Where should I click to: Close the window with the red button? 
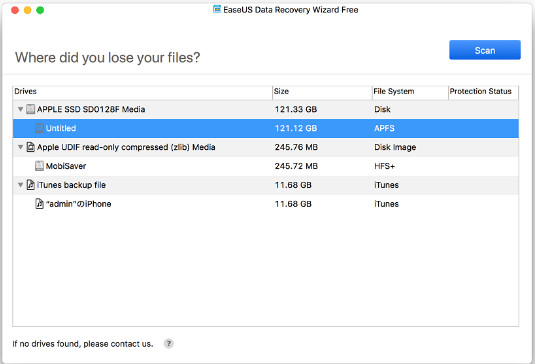pyautogui.click(x=15, y=10)
